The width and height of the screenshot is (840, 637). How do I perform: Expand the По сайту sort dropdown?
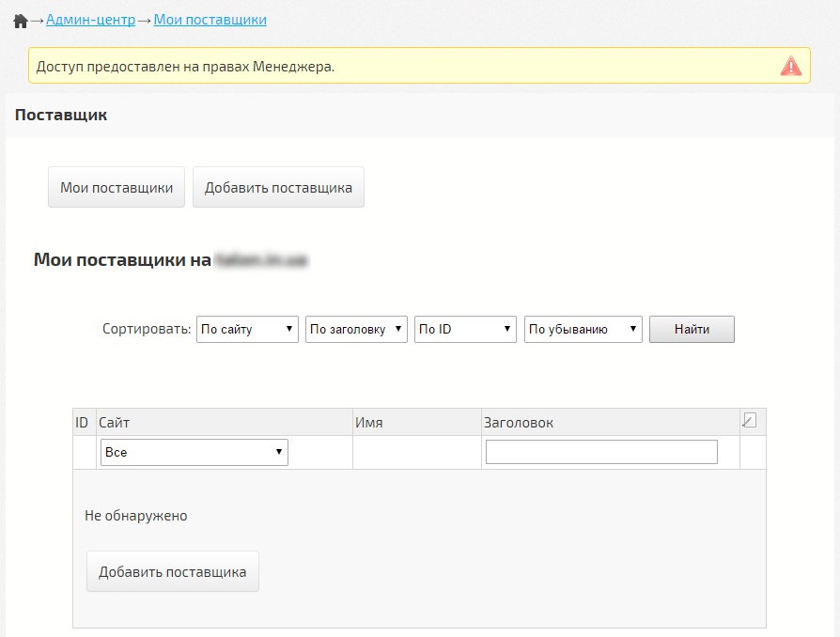click(247, 329)
